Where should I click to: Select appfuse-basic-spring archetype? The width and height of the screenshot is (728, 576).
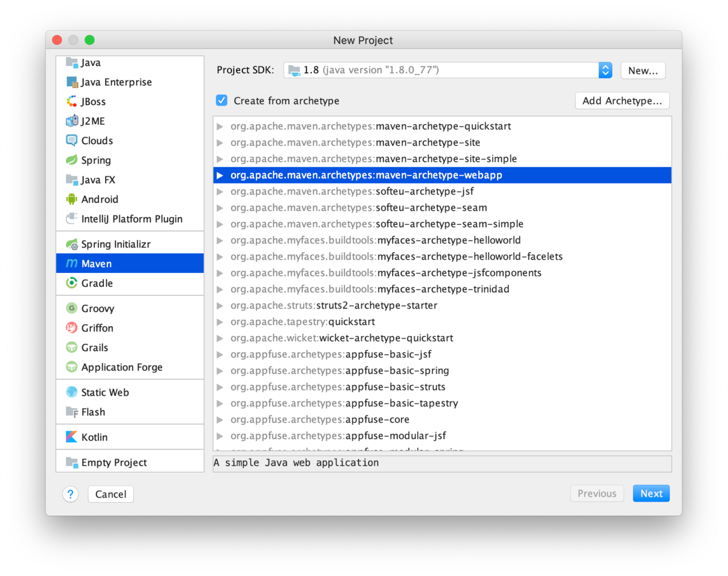[x=442, y=370]
